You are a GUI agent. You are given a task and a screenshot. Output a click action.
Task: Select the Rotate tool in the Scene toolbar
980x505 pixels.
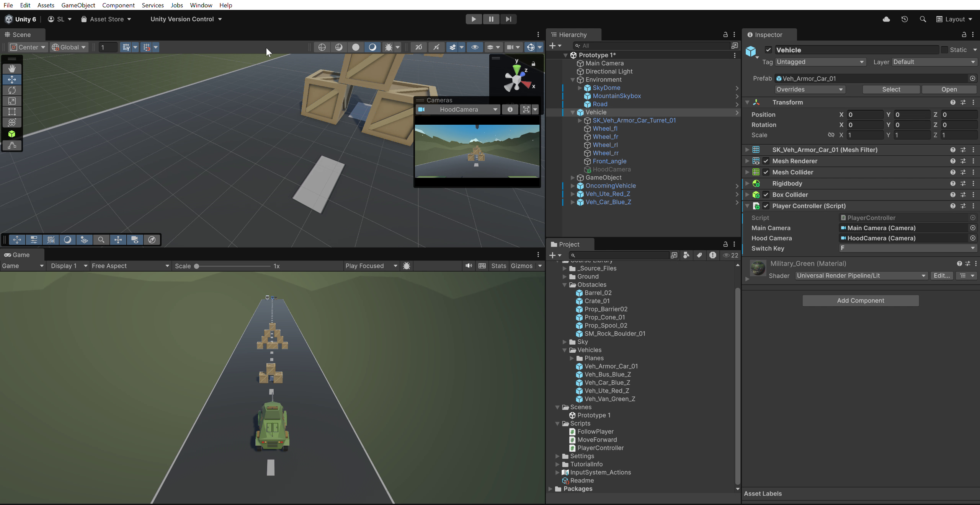12,90
